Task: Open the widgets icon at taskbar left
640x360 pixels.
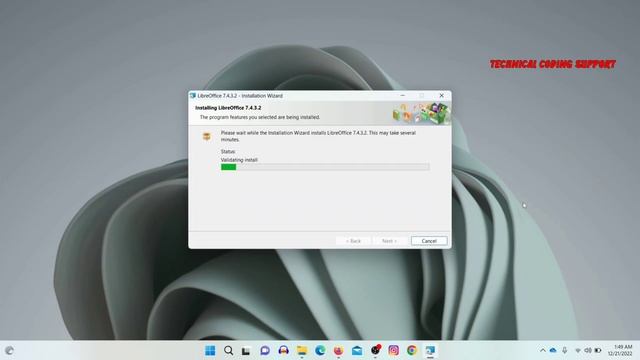Action: [9, 351]
